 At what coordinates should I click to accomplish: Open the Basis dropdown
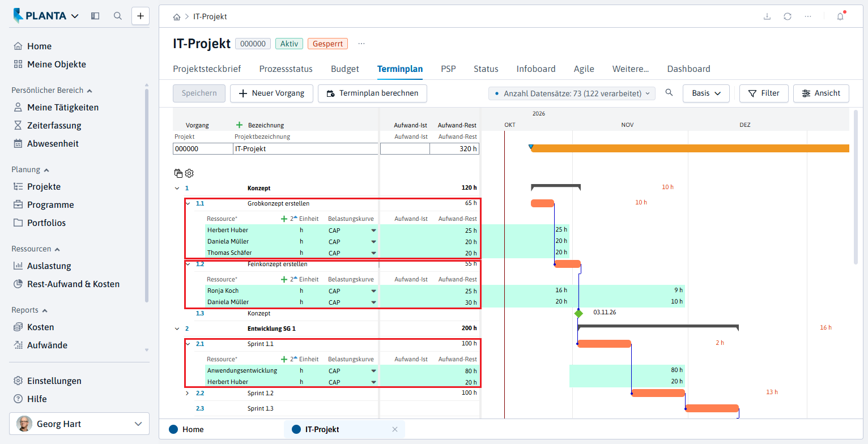(x=706, y=93)
